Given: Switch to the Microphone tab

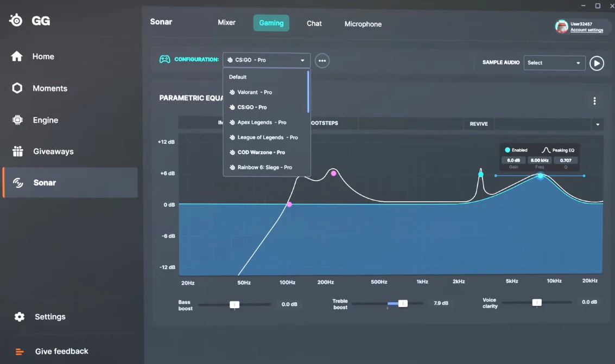Looking at the screenshot, I should point(363,24).
